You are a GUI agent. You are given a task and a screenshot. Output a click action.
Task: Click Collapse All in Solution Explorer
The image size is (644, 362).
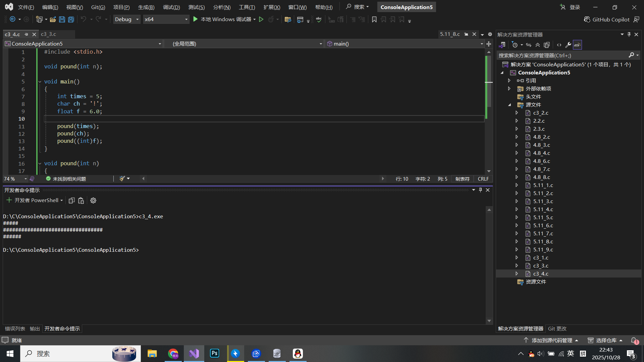pyautogui.click(x=538, y=45)
